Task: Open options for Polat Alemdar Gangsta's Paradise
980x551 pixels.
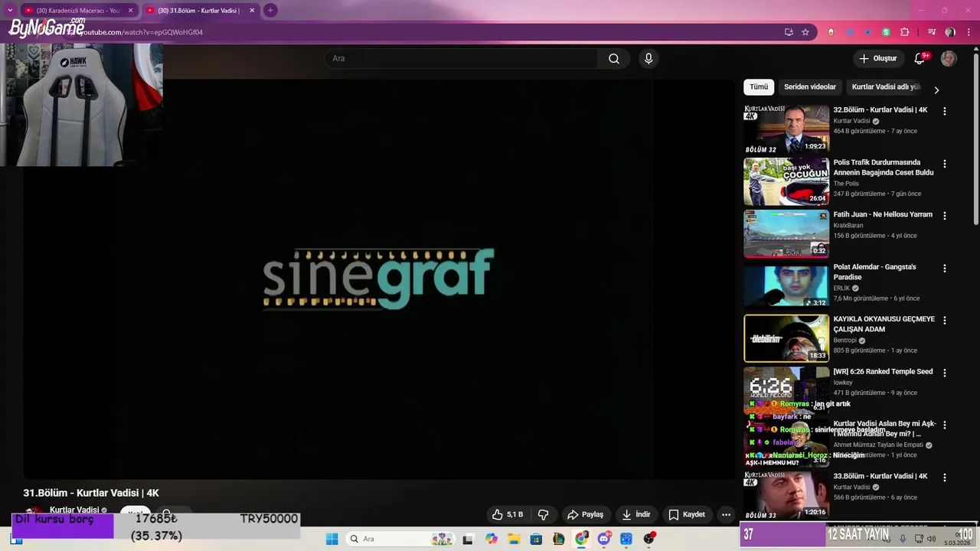Action: click(x=944, y=269)
